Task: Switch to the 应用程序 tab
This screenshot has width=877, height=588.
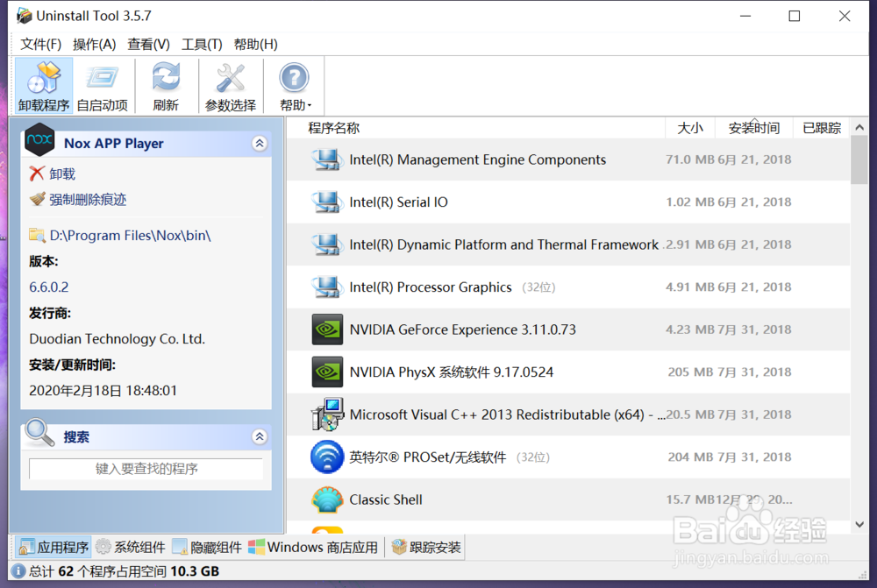Action: [x=53, y=547]
